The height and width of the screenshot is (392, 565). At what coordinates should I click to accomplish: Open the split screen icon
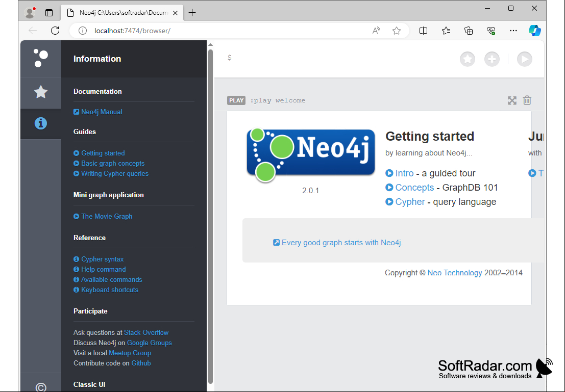424,31
